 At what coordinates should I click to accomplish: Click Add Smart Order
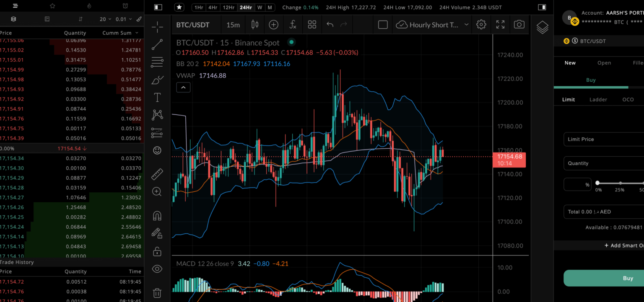coord(624,245)
